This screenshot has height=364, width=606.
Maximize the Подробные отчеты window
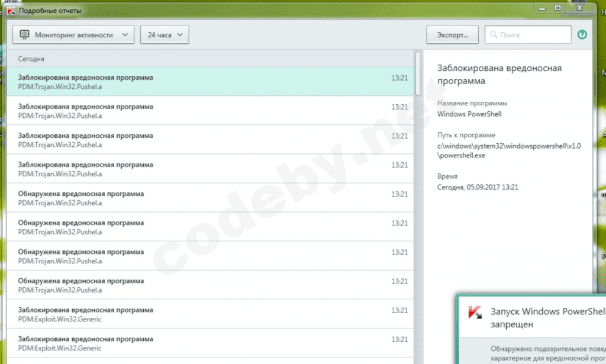(x=557, y=8)
